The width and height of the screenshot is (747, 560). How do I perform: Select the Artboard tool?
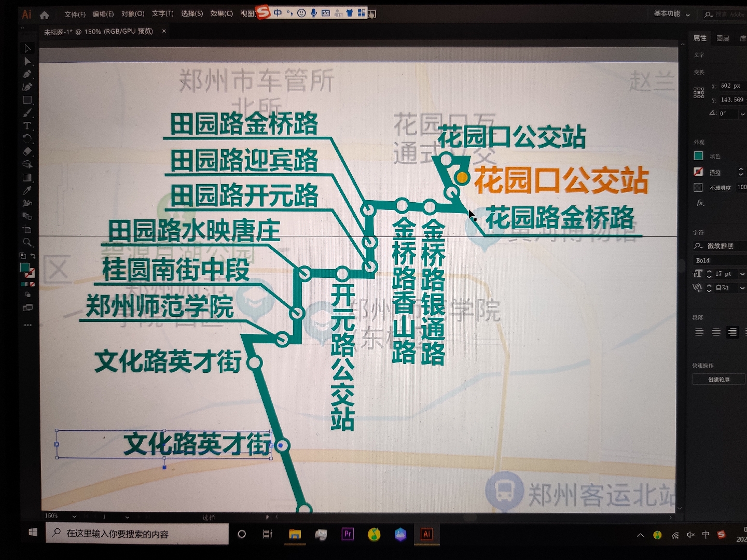coord(27,229)
